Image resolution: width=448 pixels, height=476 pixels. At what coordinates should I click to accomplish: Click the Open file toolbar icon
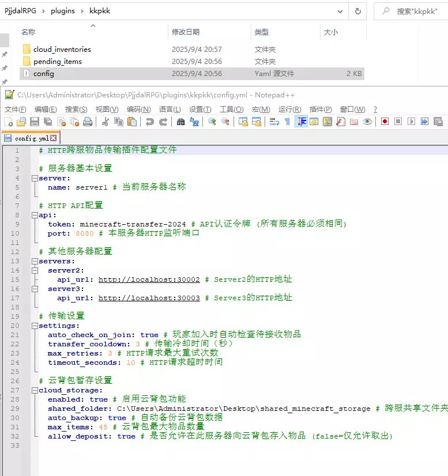tap(21, 122)
